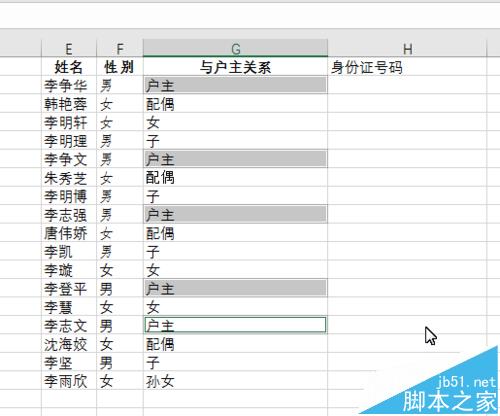This screenshot has width=500, height=416.
Task: Click gender cell 男 in 李坚 row
Action: pyautogui.click(x=120, y=362)
